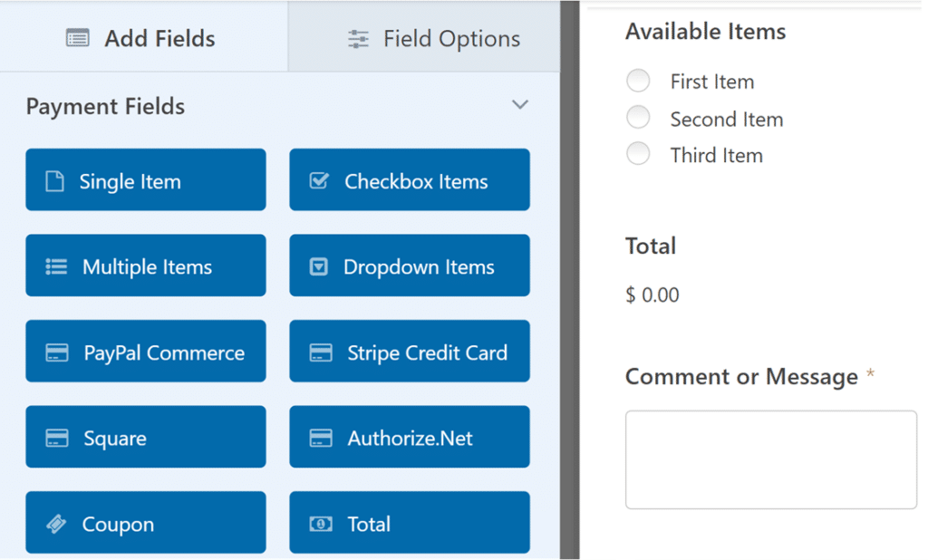
Task: Add an Authorize.Net payment field
Action: (409, 437)
